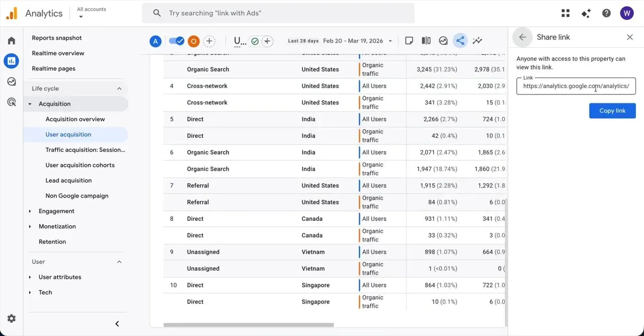Open the Help question mark icon
This screenshot has height=336, width=644.
point(606,13)
